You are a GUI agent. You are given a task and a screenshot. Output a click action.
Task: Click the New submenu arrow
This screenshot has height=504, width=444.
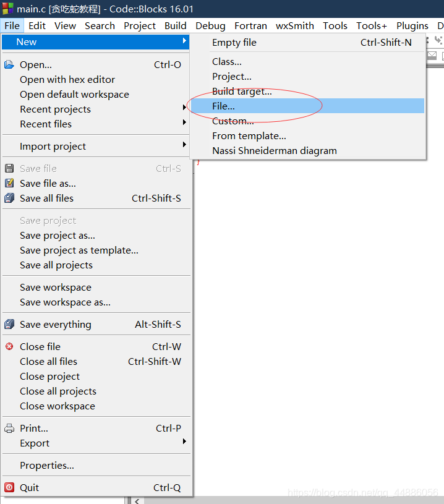(x=184, y=40)
